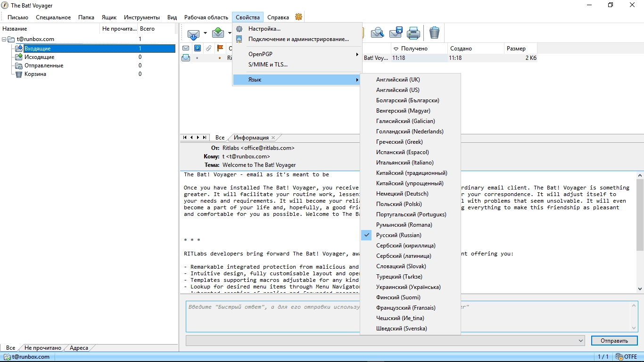The image size is (644, 362).
Task: Open the Ящик menu
Action: click(109, 17)
